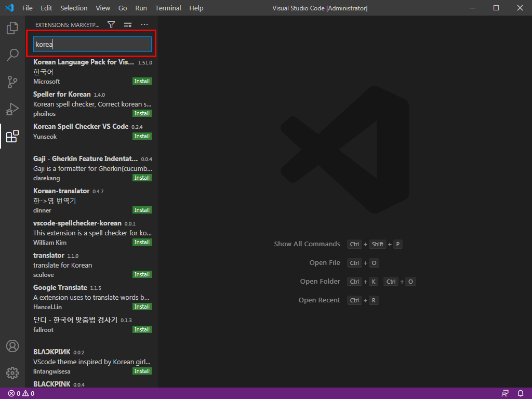
Task: Open the File menu
Action: pyautogui.click(x=28, y=8)
